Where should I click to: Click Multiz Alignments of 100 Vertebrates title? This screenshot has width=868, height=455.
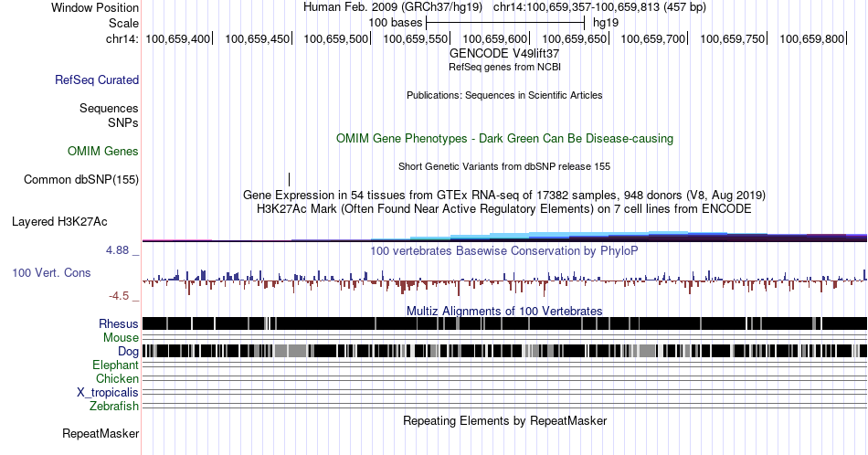[504, 311]
